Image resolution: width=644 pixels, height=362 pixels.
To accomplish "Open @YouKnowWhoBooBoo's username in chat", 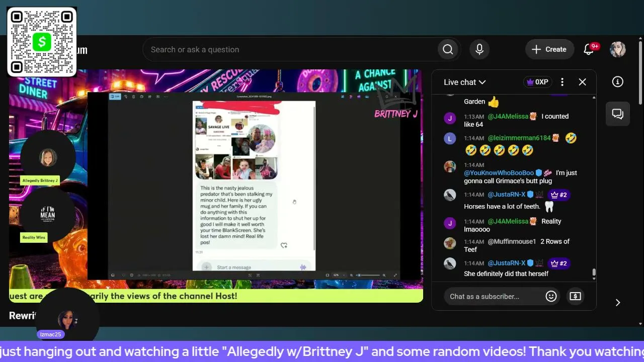I will [499, 172].
